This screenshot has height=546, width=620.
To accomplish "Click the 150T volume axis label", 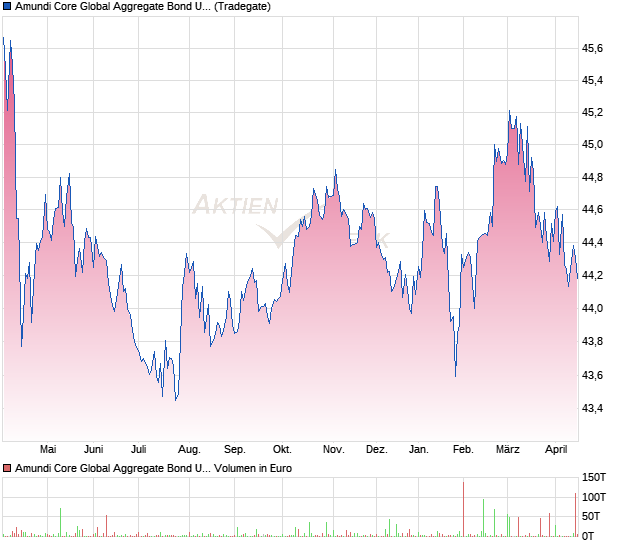I will coord(594,477).
